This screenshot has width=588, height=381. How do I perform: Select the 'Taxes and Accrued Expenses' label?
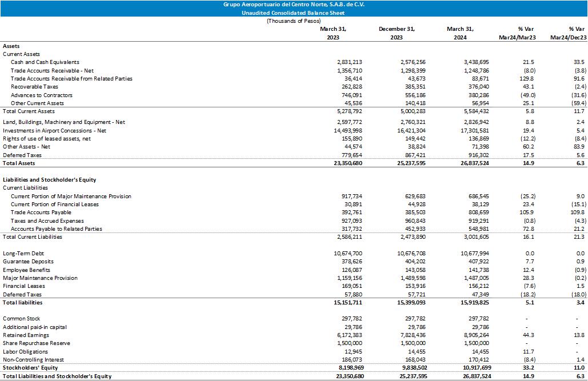tap(47, 221)
